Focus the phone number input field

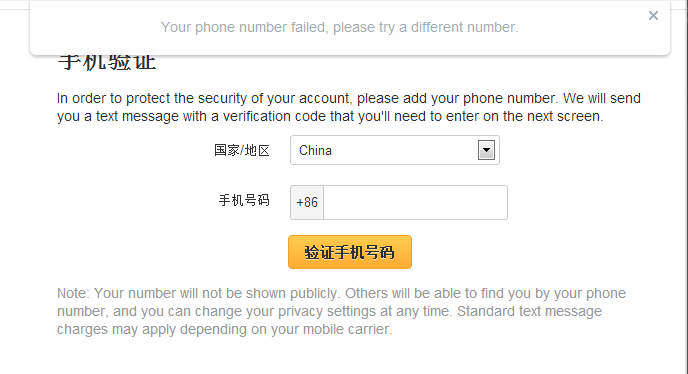coord(415,202)
